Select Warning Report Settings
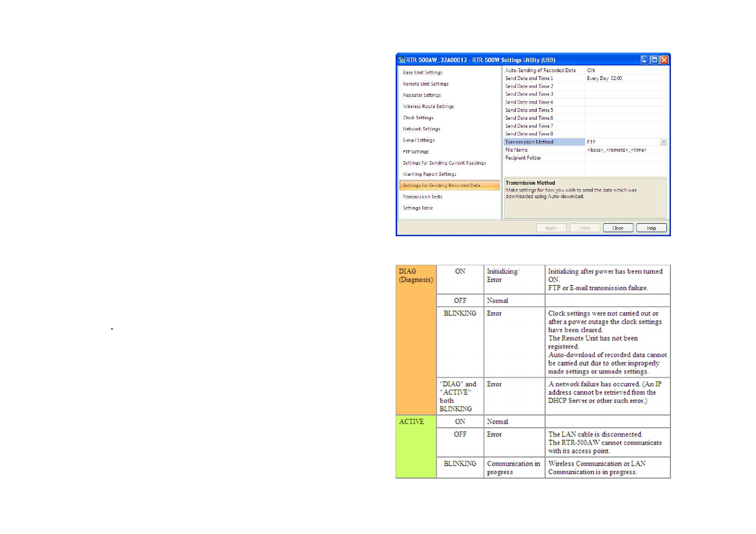 coord(430,174)
